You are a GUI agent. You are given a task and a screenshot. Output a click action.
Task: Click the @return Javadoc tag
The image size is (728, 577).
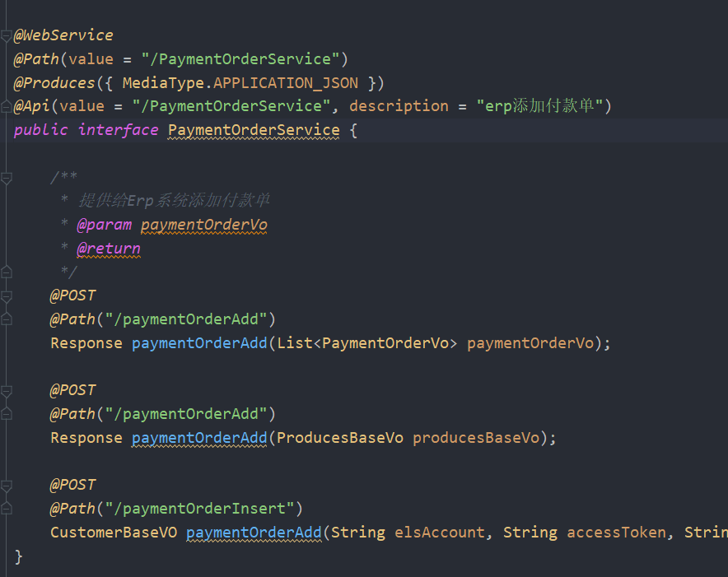pyautogui.click(x=109, y=249)
